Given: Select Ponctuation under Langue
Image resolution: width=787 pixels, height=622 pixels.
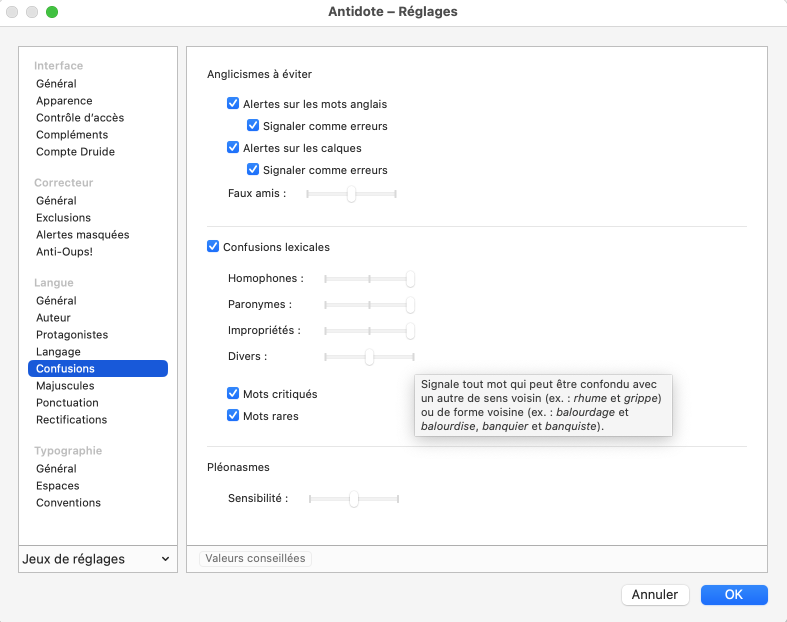Looking at the screenshot, I should pos(67,403).
